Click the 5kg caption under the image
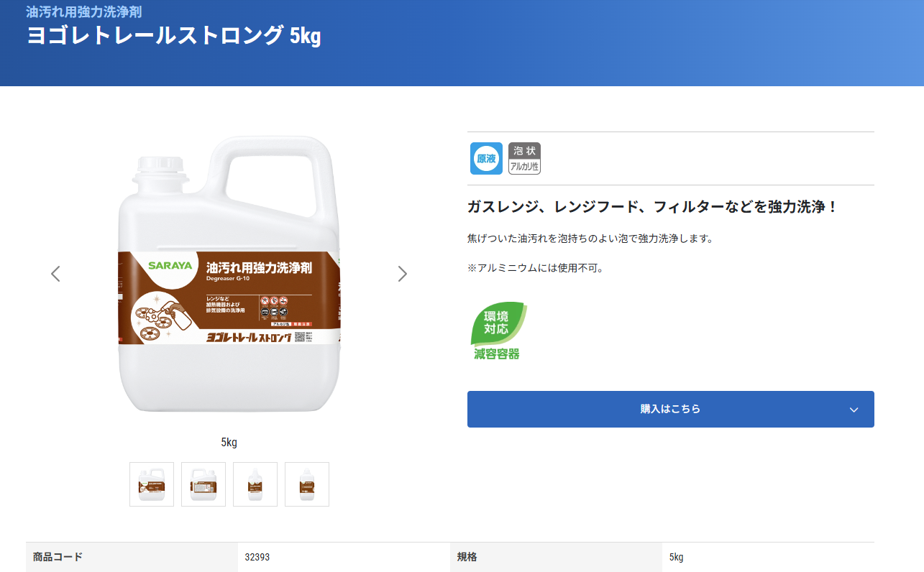The image size is (924, 572). coord(229,442)
